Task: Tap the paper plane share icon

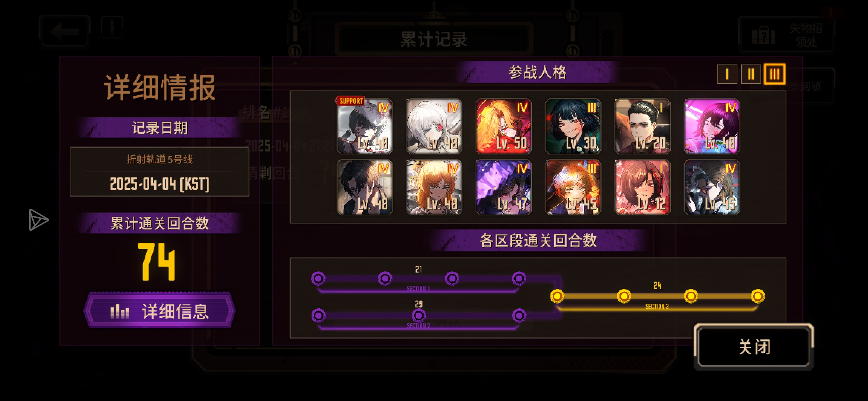Action: [39, 220]
